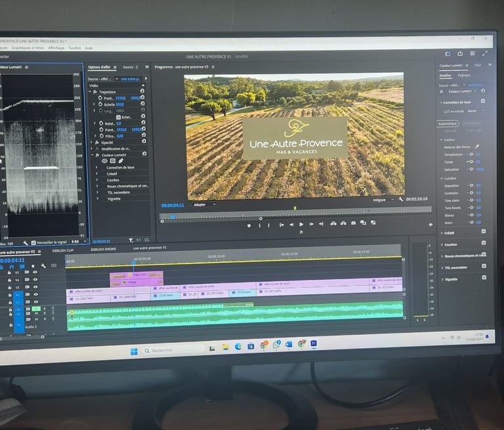Open the Adapter zoom level dropdown
The height and width of the screenshot is (430, 504).
coord(204,205)
